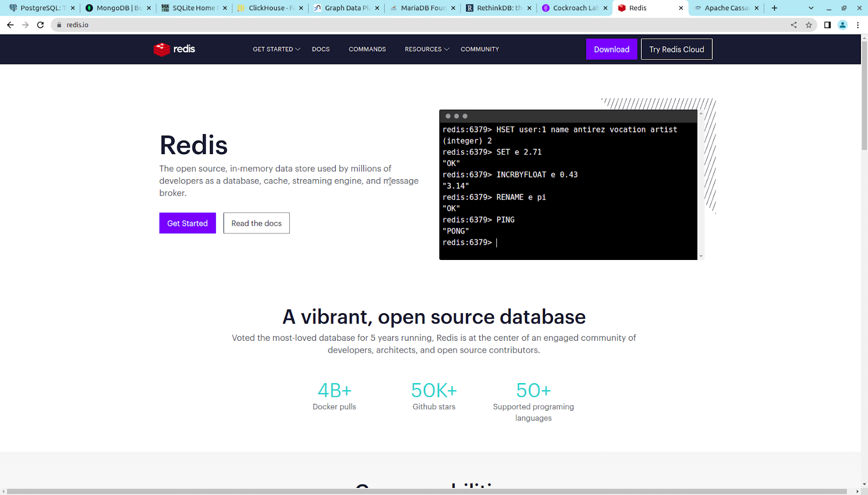Screen dimensions: 868x495
Task: Click the browser profile avatar icon
Action: click(x=842, y=24)
